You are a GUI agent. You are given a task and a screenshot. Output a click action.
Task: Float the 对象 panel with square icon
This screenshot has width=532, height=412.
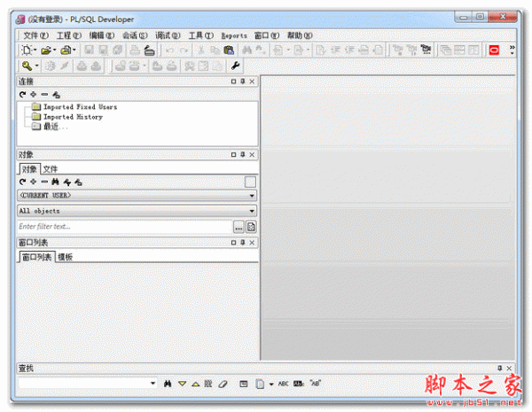click(x=233, y=155)
